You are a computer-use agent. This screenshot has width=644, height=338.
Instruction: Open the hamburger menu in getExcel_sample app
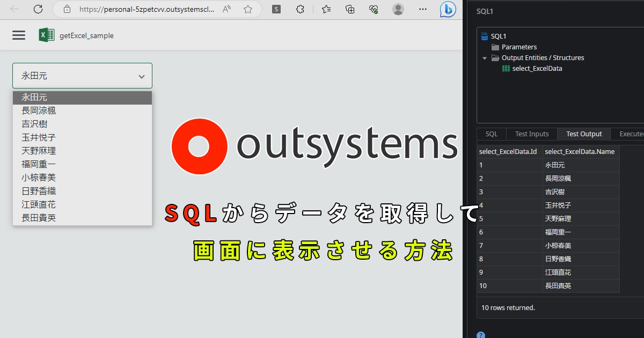tap(19, 35)
